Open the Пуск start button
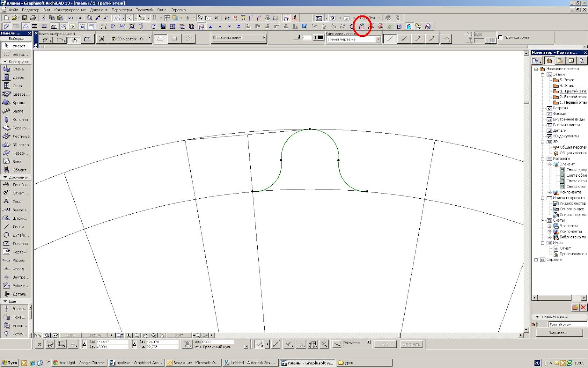 [10, 363]
